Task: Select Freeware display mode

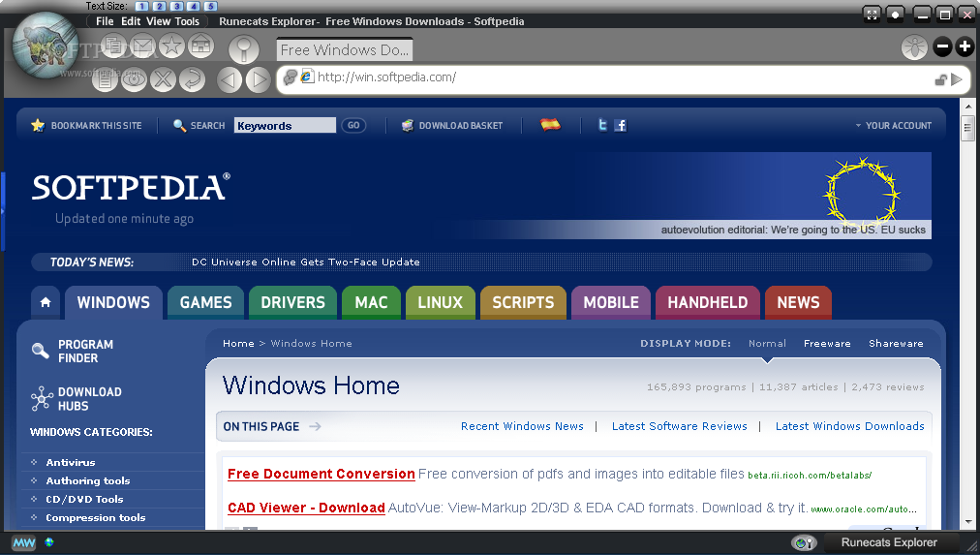Action: click(x=827, y=343)
